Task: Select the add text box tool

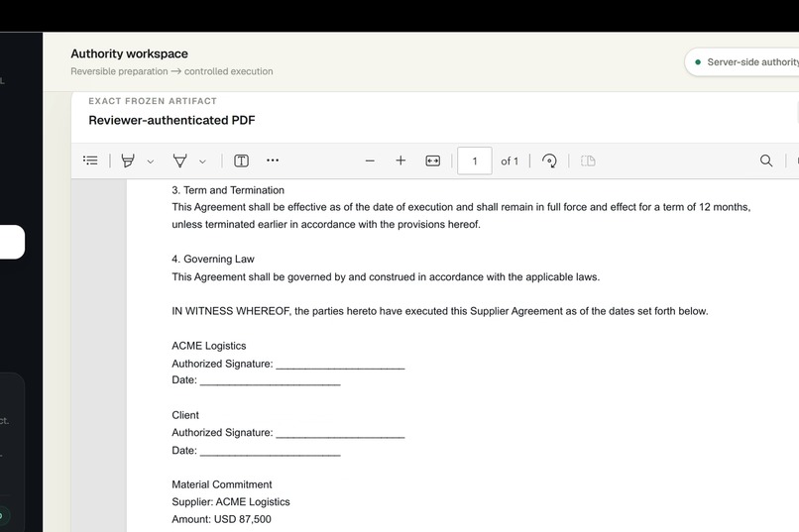Action: pos(241,160)
